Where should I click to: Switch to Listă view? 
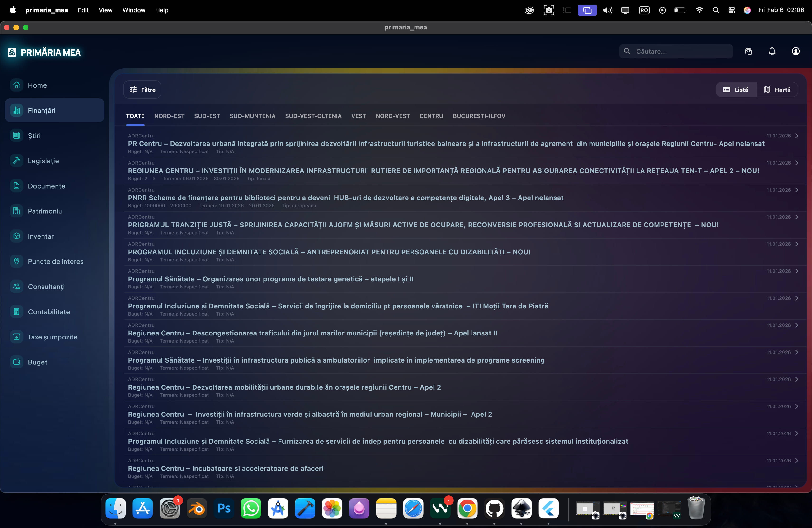coord(736,90)
